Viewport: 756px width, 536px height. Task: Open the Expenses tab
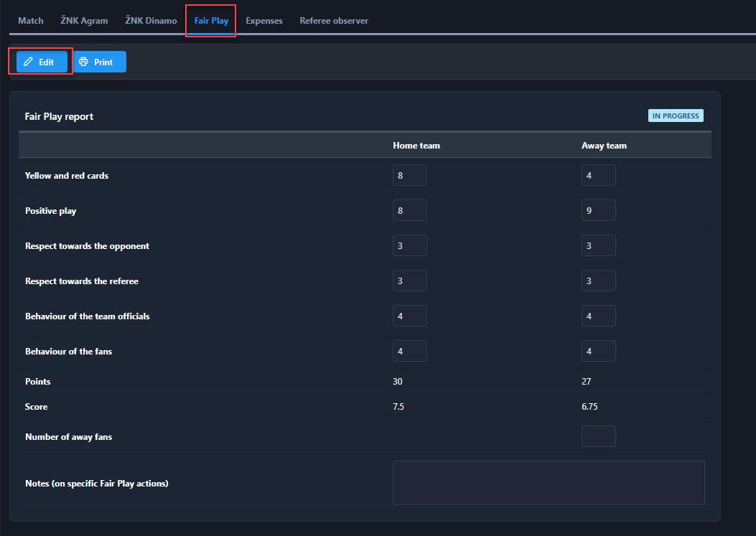coord(264,21)
